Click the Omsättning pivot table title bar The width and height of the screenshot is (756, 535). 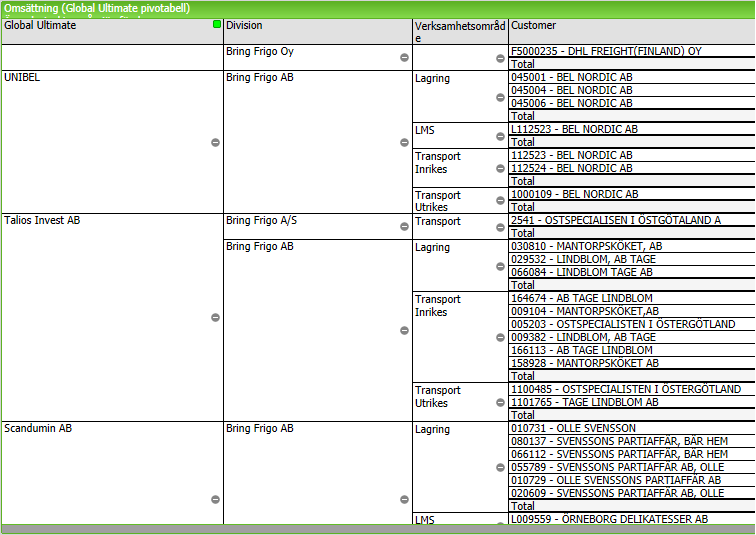point(378,9)
